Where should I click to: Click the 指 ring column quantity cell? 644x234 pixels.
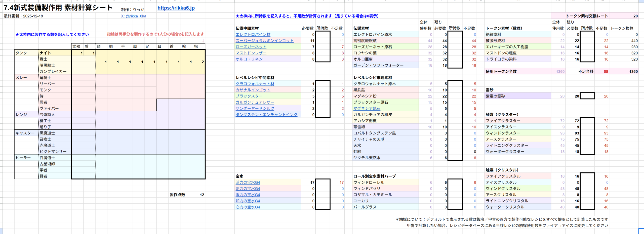(x=199, y=62)
